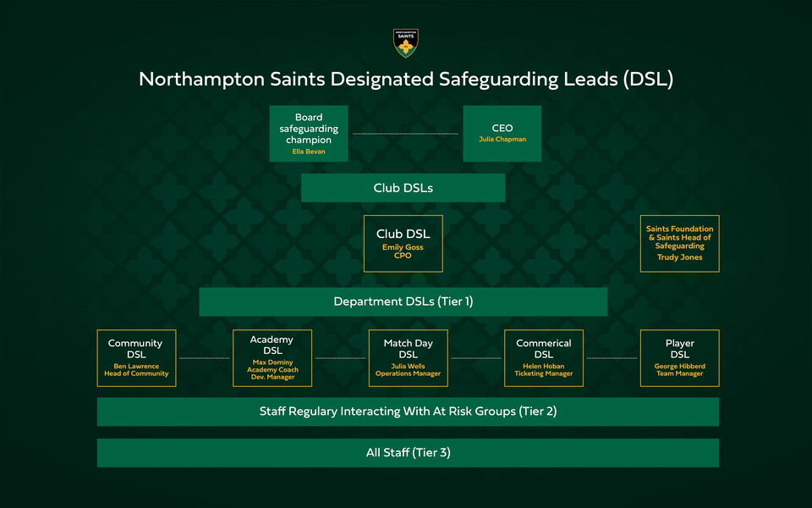The width and height of the screenshot is (812, 508).
Task: Select George Hibberd Team Manager text
Action: click(680, 370)
